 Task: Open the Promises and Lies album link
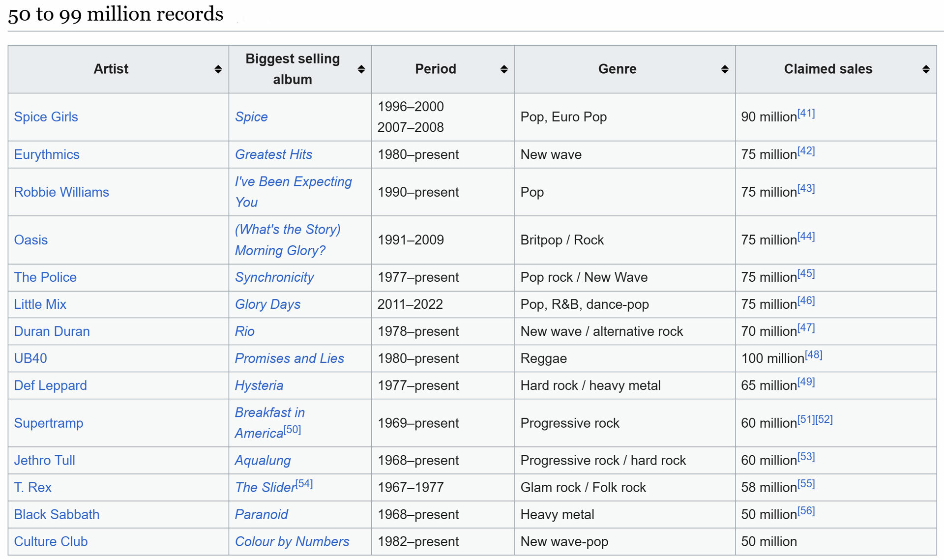pos(289,358)
